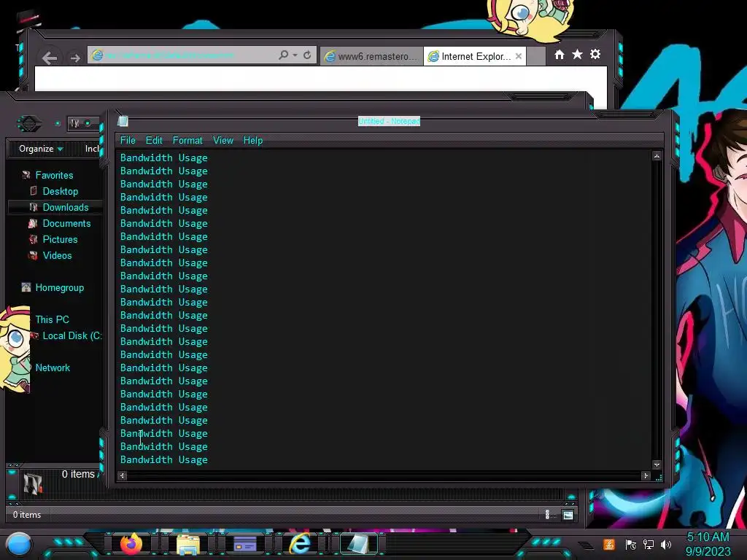The image size is (747, 560).
Task: Open the Notepad Edit menu
Action: click(154, 140)
